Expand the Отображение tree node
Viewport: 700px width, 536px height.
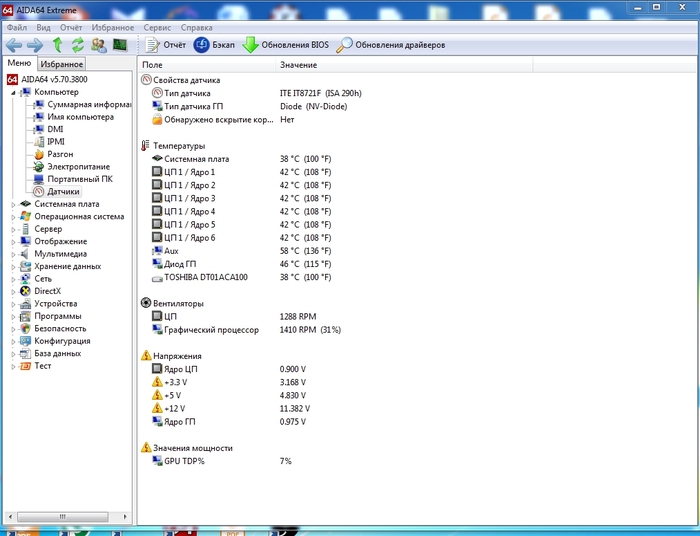click(x=13, y=242)
